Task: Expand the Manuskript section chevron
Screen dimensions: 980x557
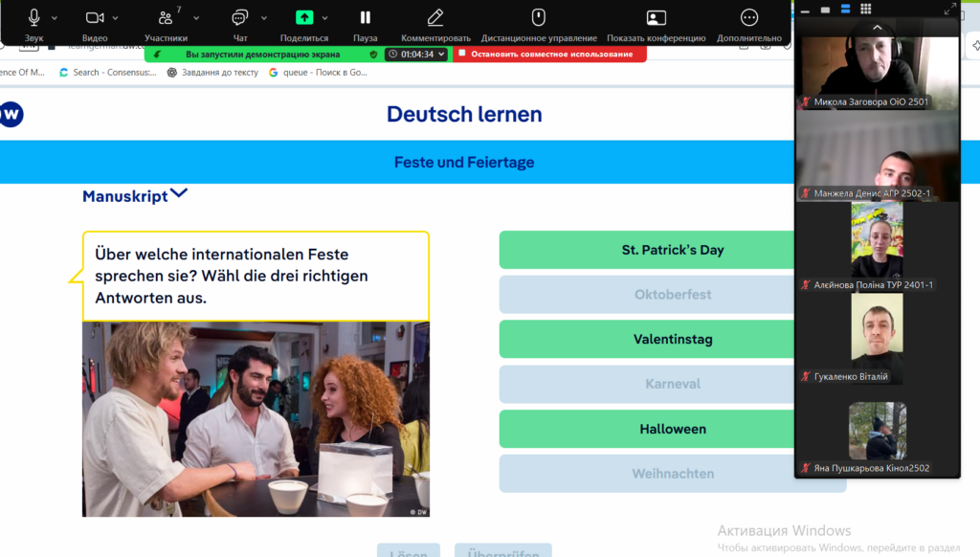Action: 179,194
